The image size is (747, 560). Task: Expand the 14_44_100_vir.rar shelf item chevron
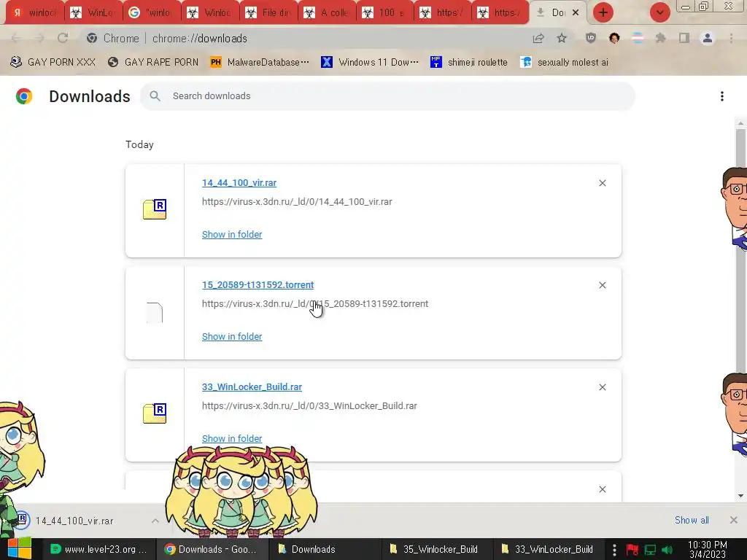(x=155, y=521)
